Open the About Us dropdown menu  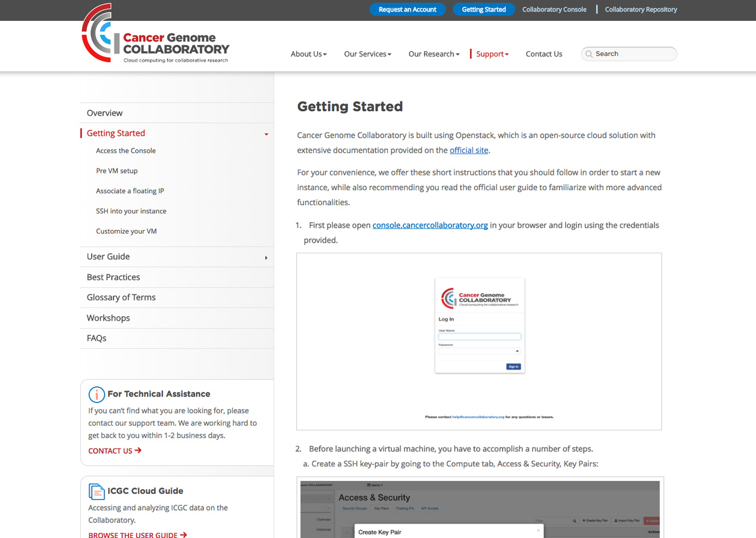pyautogui.click(x=308, y=54)
